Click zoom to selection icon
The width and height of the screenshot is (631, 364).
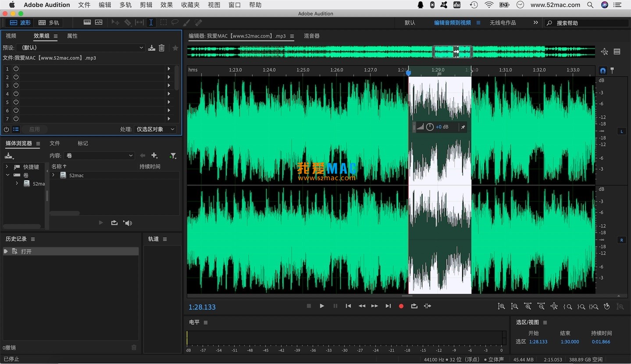coord(594,307)
